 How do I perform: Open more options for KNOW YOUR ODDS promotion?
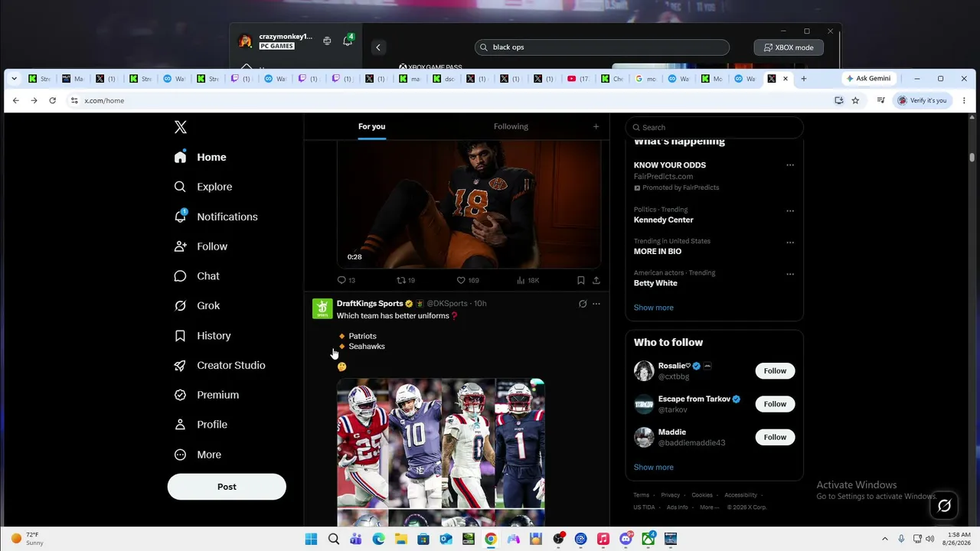click(x=790, y=165)
